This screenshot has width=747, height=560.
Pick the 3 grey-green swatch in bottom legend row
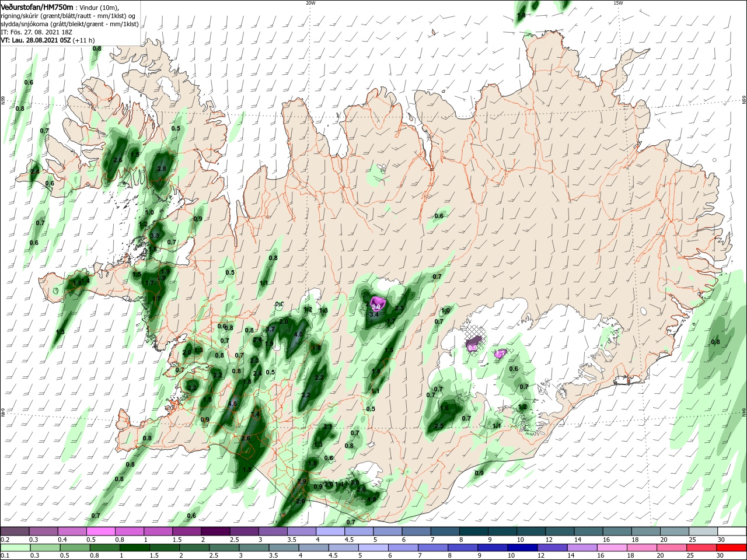254,548
